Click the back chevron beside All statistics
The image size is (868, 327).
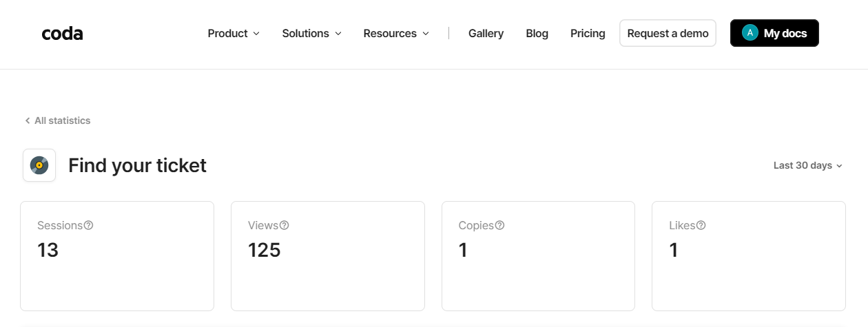click(28, 120)
